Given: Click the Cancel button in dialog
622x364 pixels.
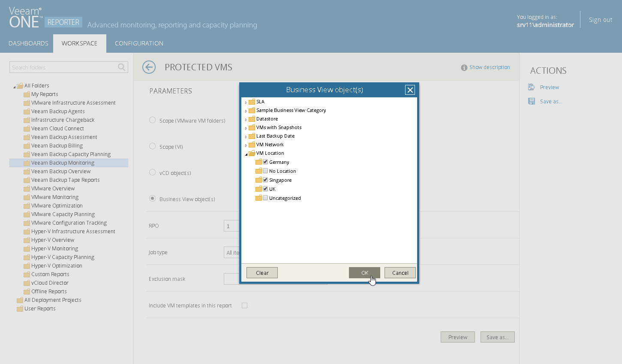Looking at the screenshot, I should [x=400, y=273].
